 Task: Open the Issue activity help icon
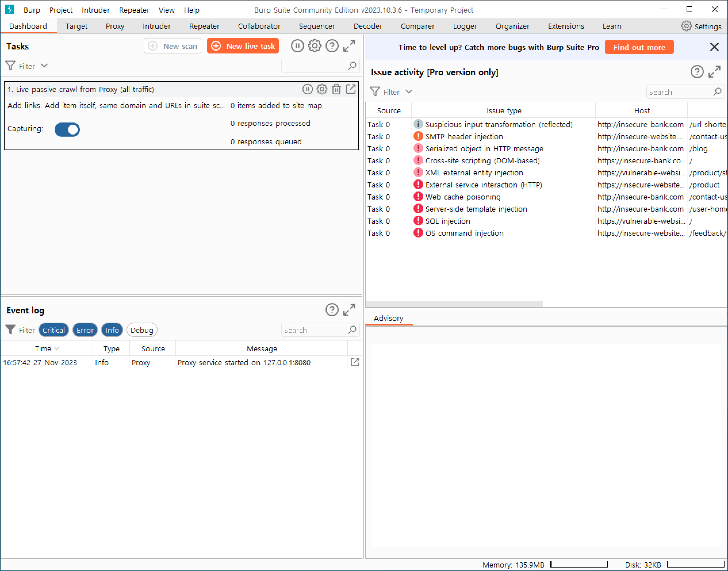pyautogui.click(x=697, y=72)
